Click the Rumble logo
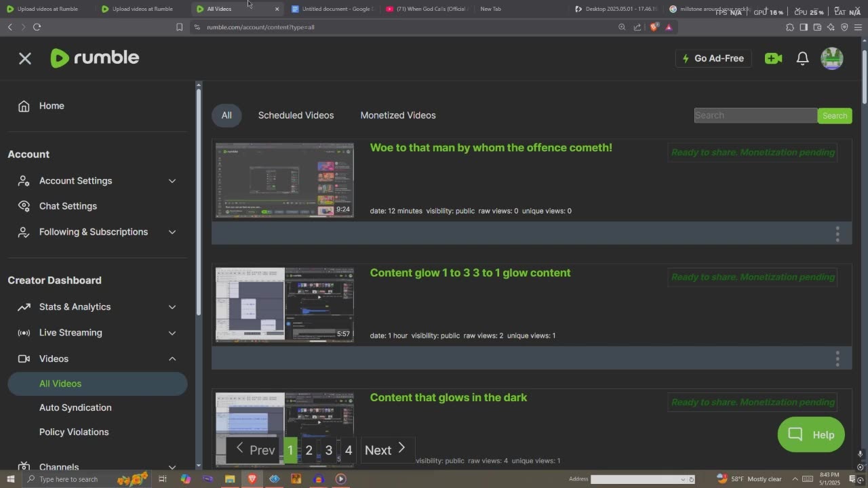The image size is (868, 488). (x=95, y=58)
